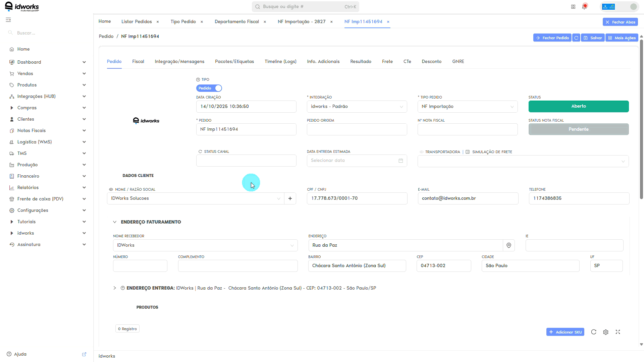Click the Pedido Origem input field
644x362 pixels.
(x=357, y=129)
